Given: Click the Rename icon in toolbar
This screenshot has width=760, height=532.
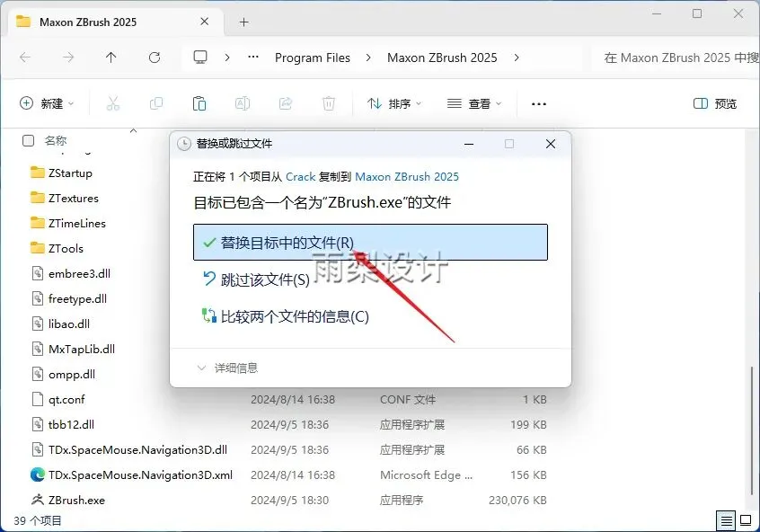Looking at the screenshot, I should 243,103.
